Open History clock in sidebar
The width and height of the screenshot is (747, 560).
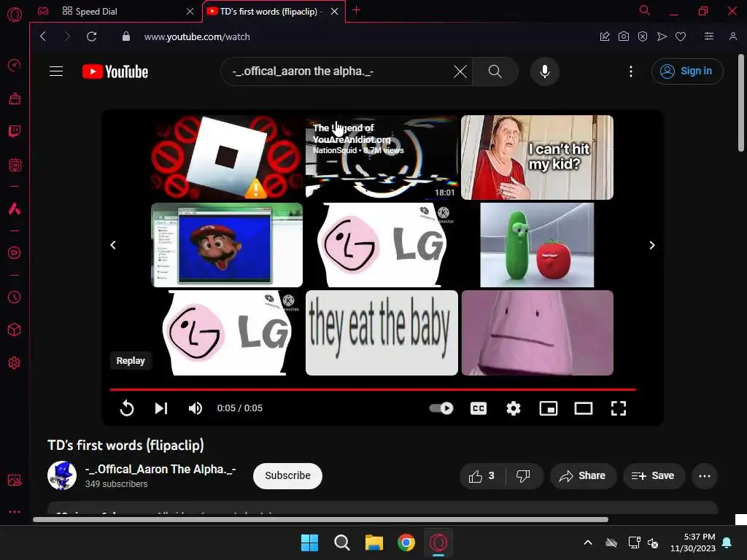(15, 297)
